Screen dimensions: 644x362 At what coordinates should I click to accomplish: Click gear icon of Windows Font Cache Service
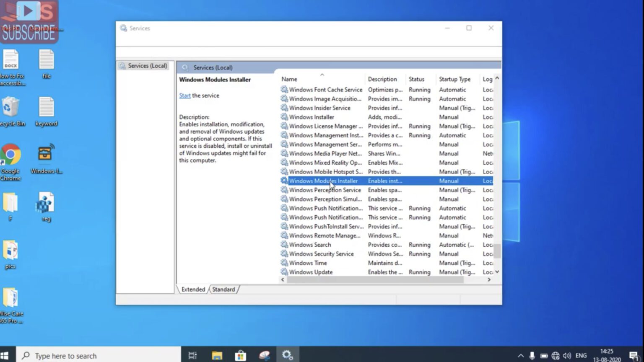click(284, 90)
